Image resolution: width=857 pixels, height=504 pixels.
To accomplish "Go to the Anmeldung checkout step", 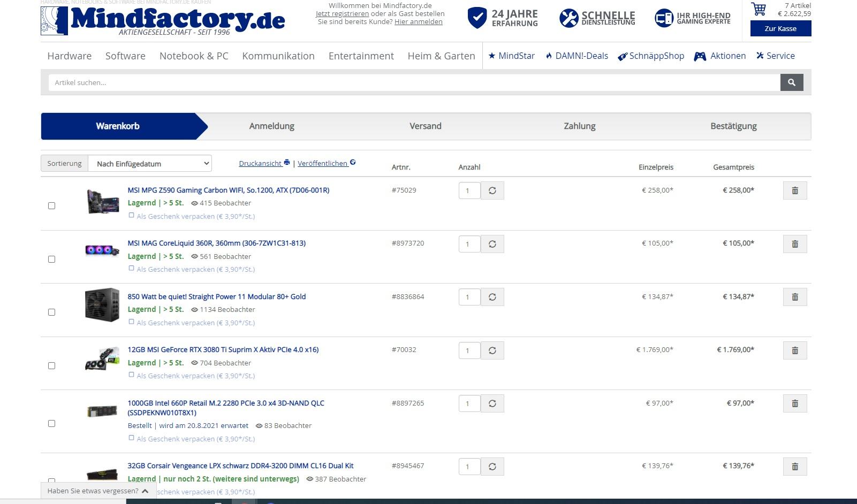I will click(x=272, y=126).
